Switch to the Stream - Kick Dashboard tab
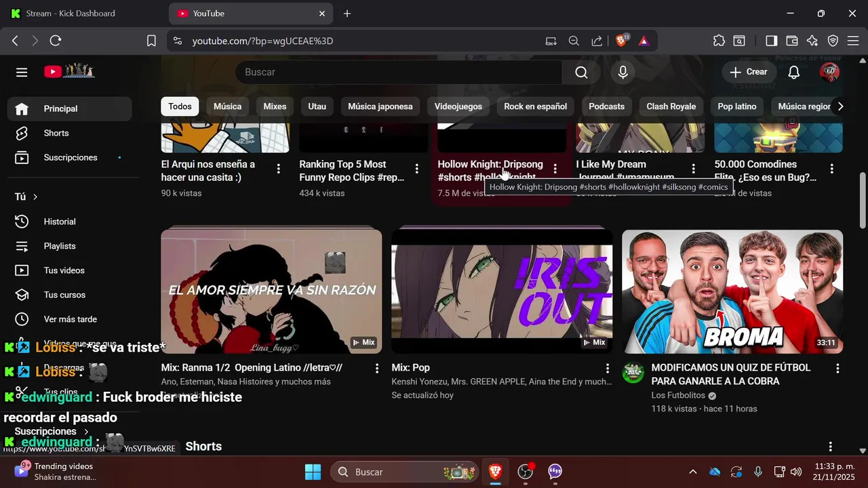Image resolution: width=868 pixels, height=488 pixels. pyautogui.click(x=71, y=14)
